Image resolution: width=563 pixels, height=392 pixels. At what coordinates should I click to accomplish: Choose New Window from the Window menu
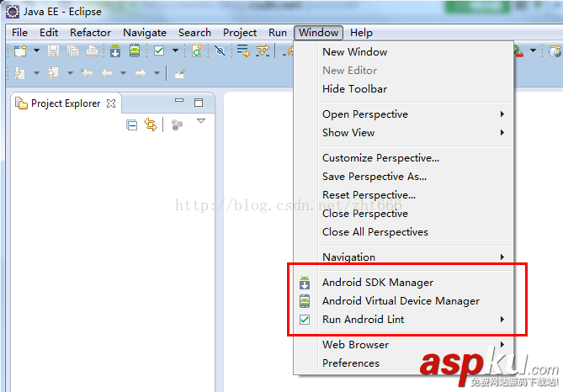[404, 52]
